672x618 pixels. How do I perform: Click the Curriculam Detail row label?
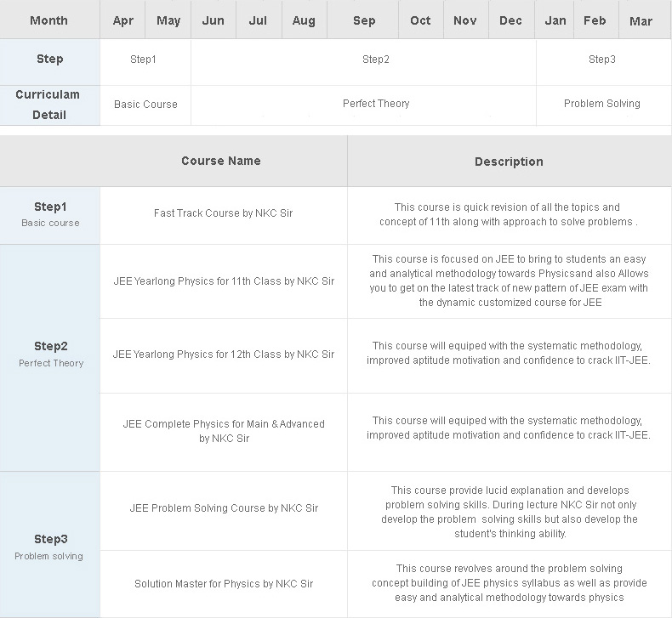pyautogui.click(x=49, y=105)
